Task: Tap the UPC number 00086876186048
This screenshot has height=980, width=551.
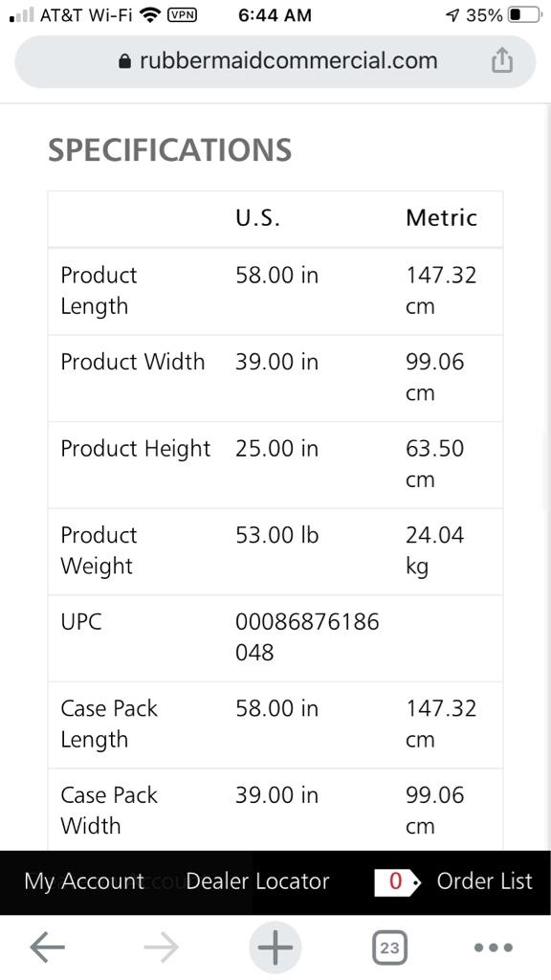Action: click(307, 637)
